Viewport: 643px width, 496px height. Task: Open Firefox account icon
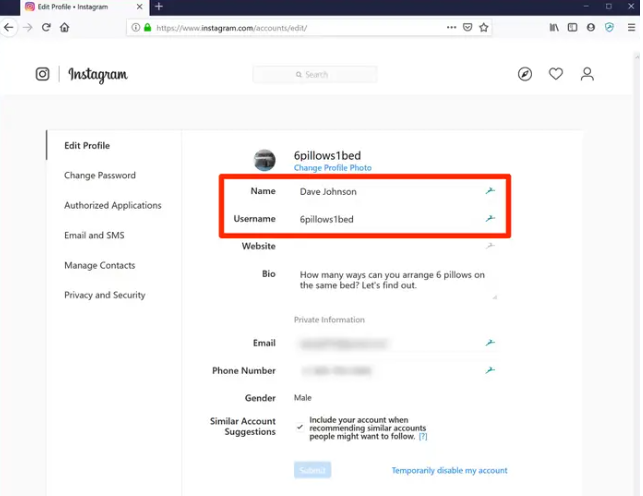pos(591,27)
